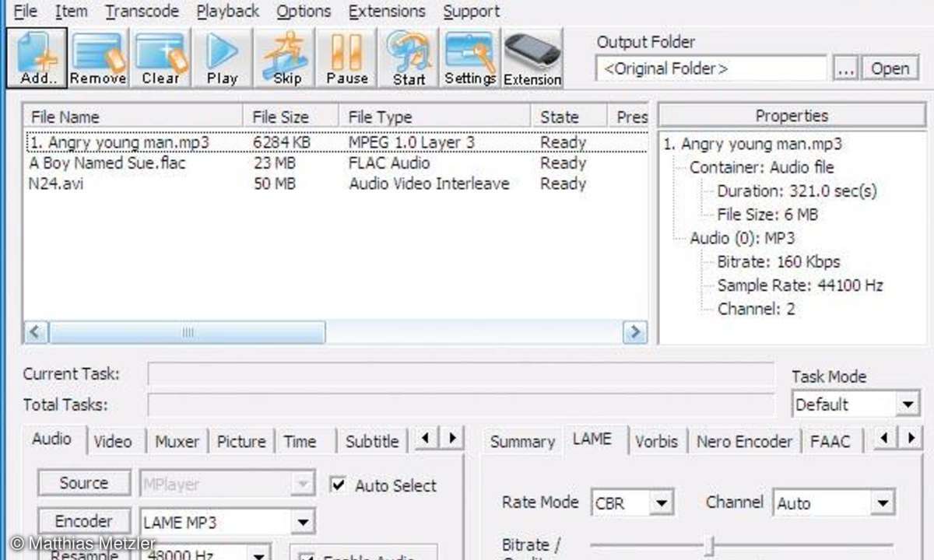This screenshot has height=560, width=934.
Task: Sort by File Type column header
Action: pyautogui.click(x=434, y=117)
